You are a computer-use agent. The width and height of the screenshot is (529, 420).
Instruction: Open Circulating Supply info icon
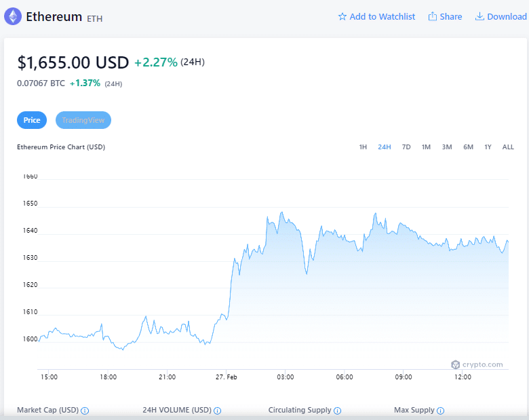(337, 411)
